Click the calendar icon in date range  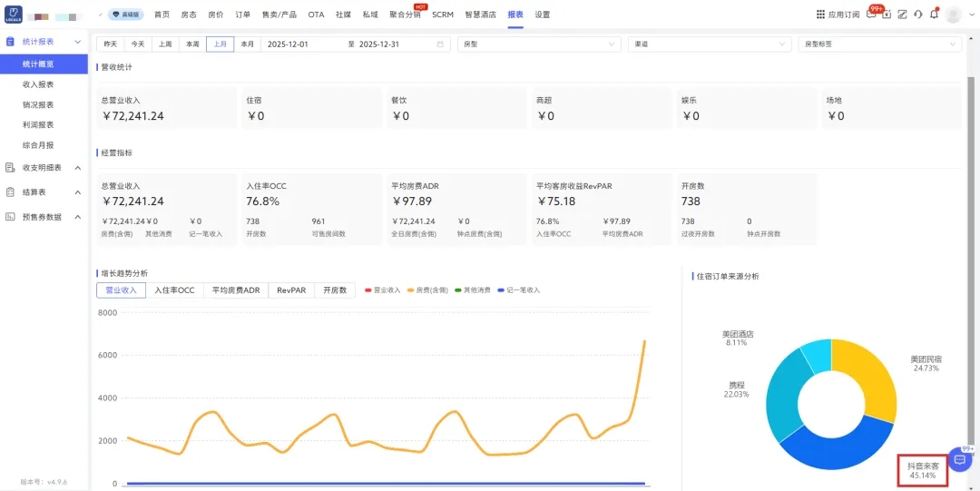coord(441,44)
